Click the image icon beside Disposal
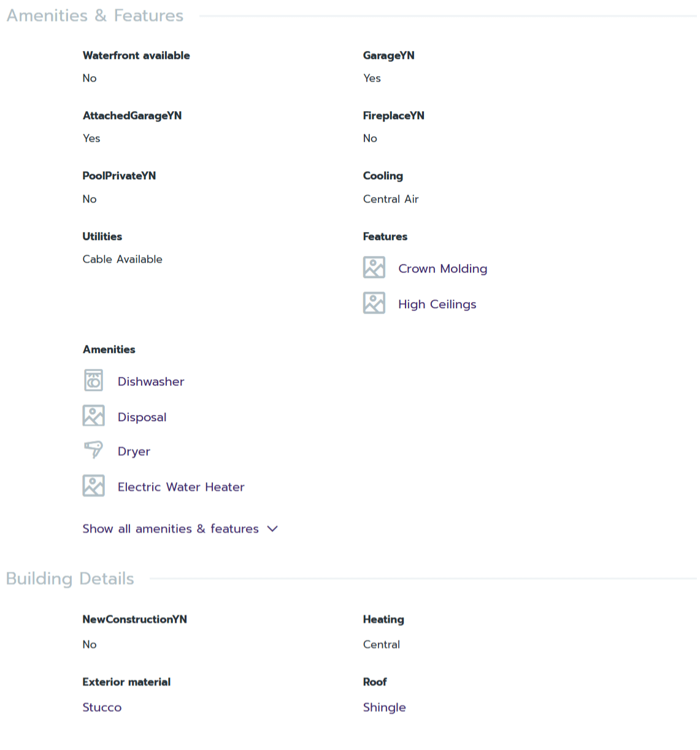The height and width of the screenshot is (750, 700). 93,416
